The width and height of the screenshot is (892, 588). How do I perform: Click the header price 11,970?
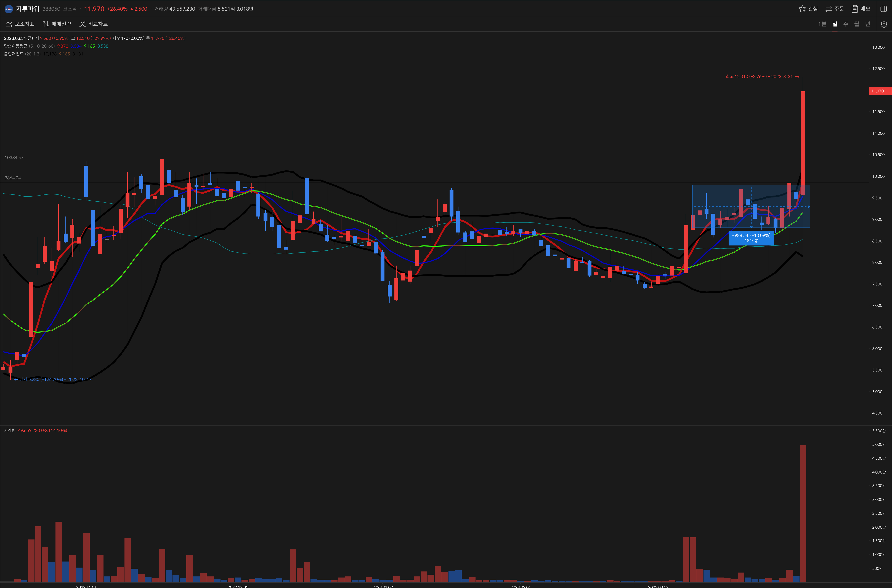click(94, 9)
